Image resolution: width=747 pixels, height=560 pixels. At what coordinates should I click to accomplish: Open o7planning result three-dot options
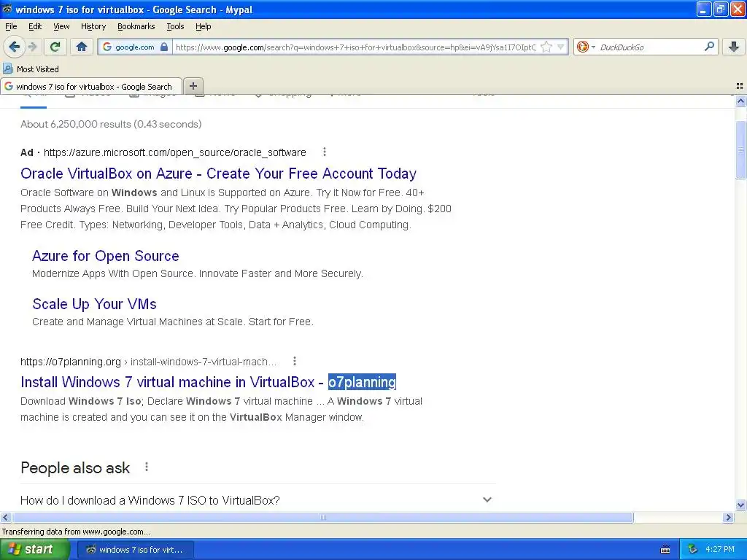pyautogui.click(x=295, y=361)
